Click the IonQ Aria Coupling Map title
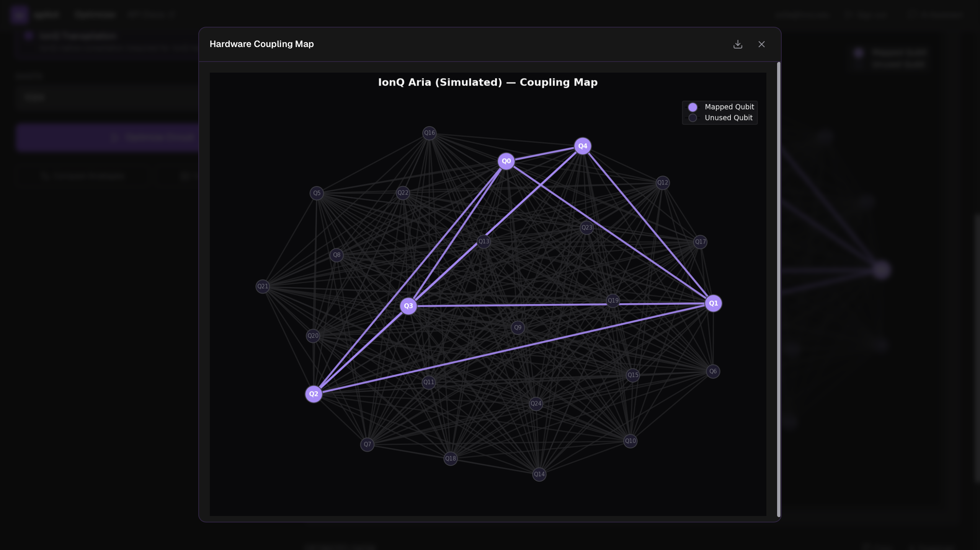980x550 pixels. 487,82
